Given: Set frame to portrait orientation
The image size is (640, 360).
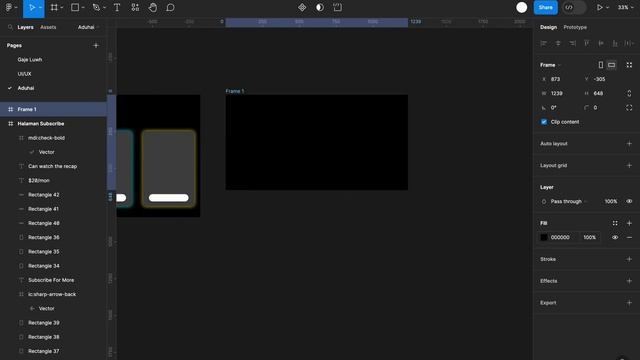Looking at the screenshot, I should coord(601,65).
